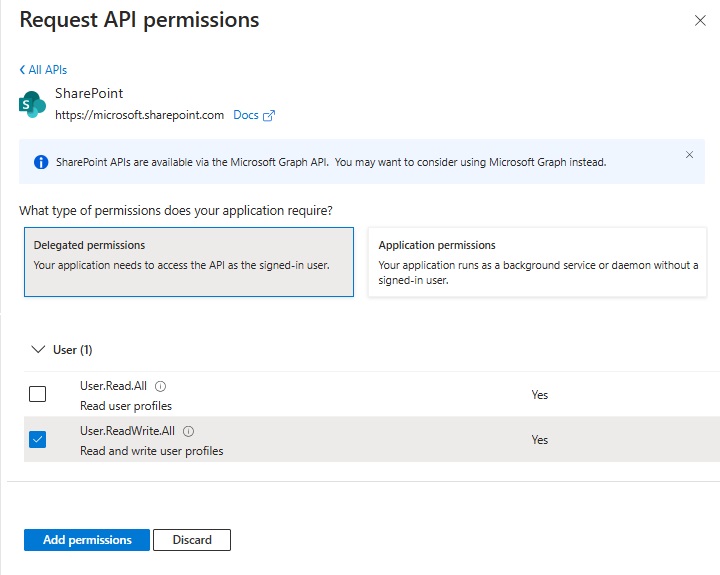Screen dimensions: 720x575
Task: Collapse the User (1) section chevron
Action: click(38, 350)
